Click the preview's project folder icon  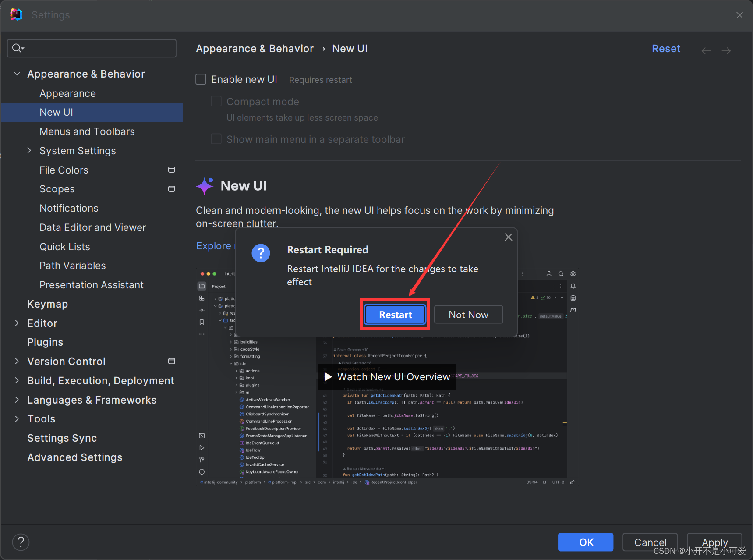[x=202, y=286]
